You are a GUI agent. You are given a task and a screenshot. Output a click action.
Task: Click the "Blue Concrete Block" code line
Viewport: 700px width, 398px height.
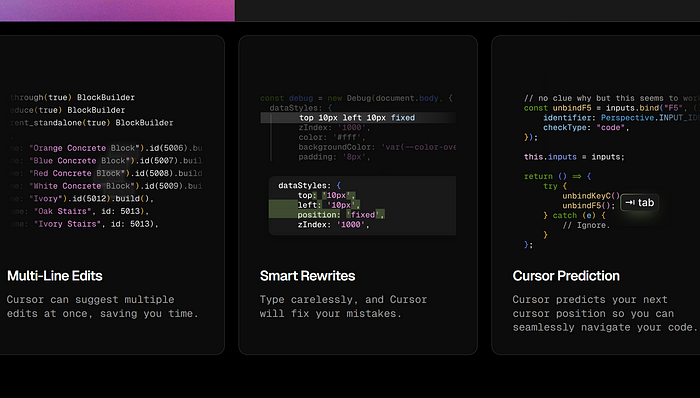(106, 161)
